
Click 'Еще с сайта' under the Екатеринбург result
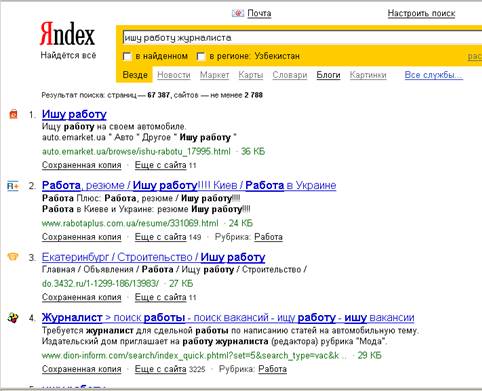pyautogui.click(x=160, y=297)
